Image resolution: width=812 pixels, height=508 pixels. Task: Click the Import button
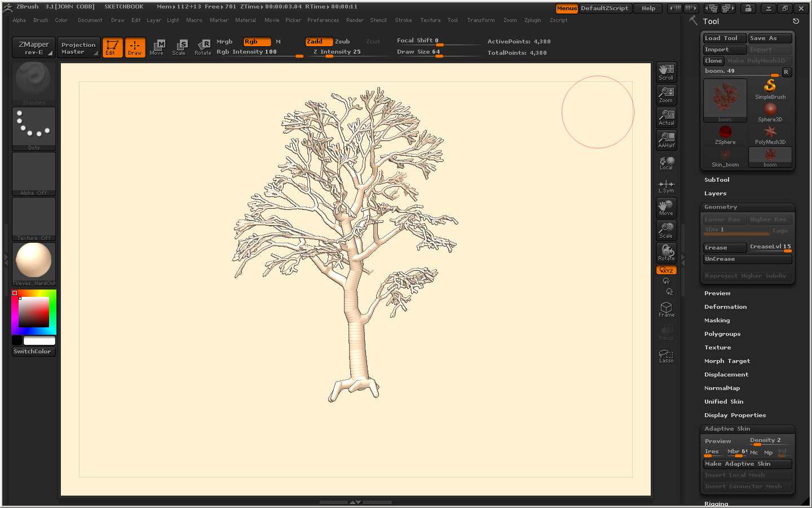(725, 50)
